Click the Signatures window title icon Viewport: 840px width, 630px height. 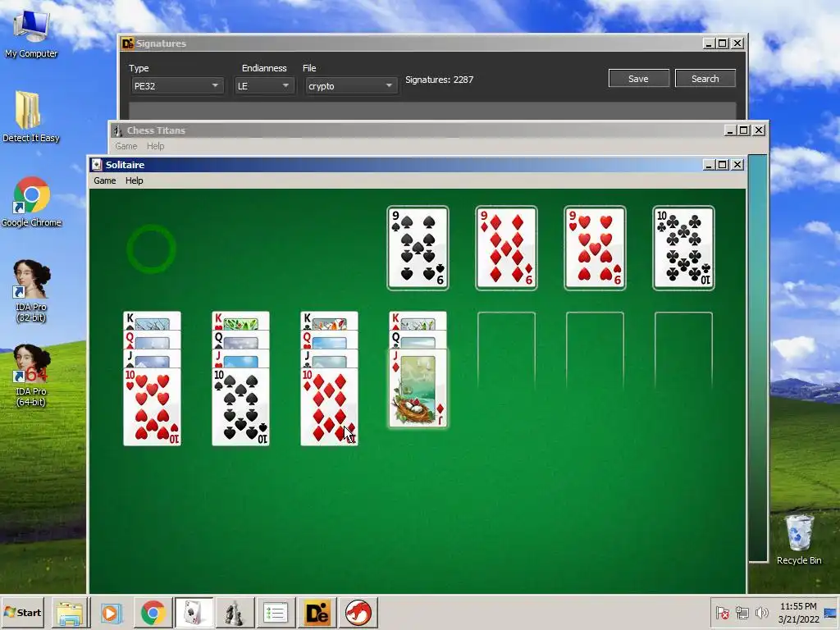coord(127,43)
